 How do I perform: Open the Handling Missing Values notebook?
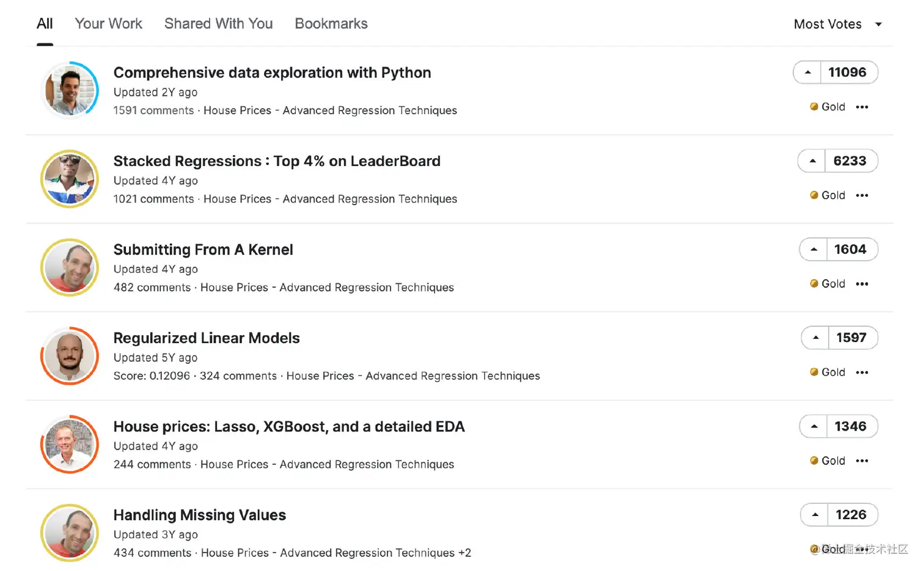(x=199, y=515)
